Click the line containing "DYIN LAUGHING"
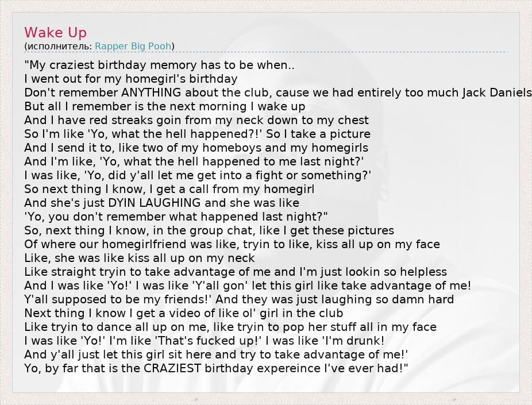532x405 pixels. (x=162, y=203)
